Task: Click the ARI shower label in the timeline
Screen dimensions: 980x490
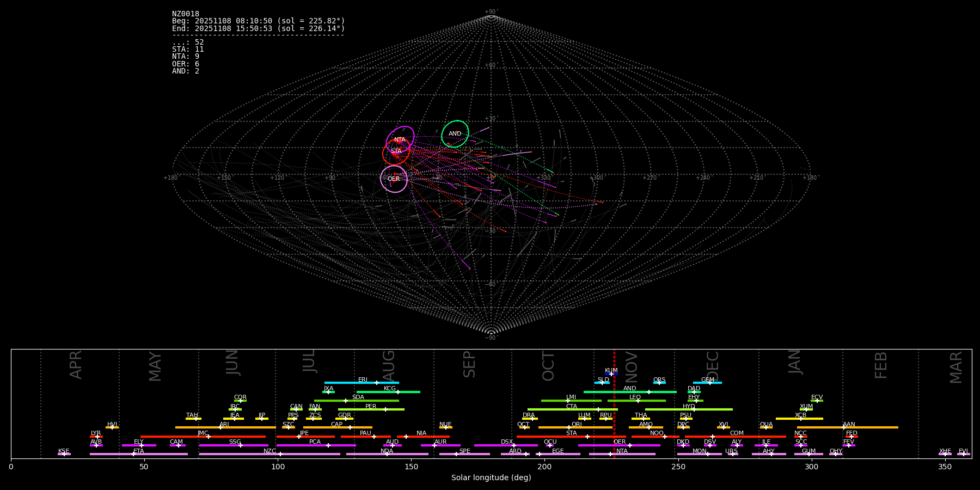Action: 224,425
